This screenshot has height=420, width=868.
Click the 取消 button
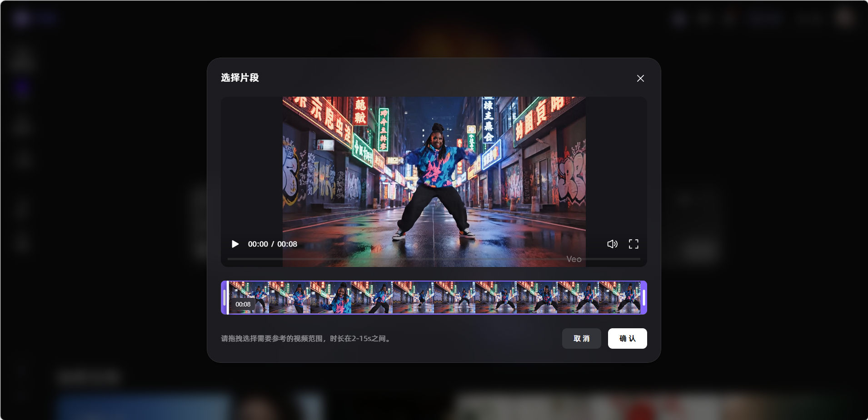[581, 339]
